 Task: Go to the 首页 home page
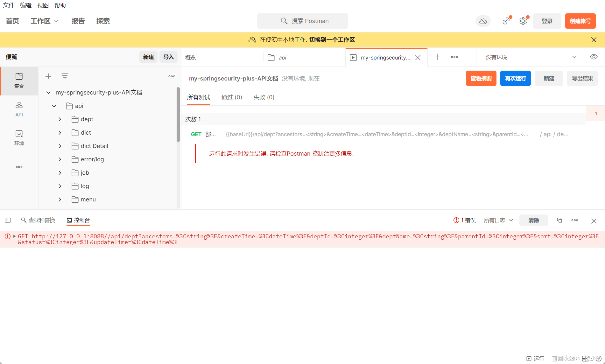pyautogui.click(x=12, y=21)
